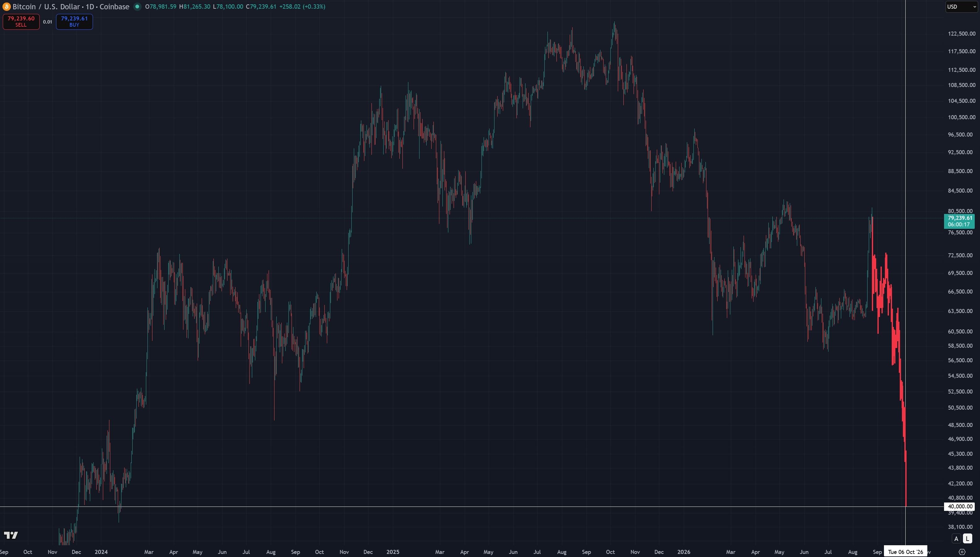
Task: Click the 72,500.00 price scale label
Action: click(x=960, y=255)
